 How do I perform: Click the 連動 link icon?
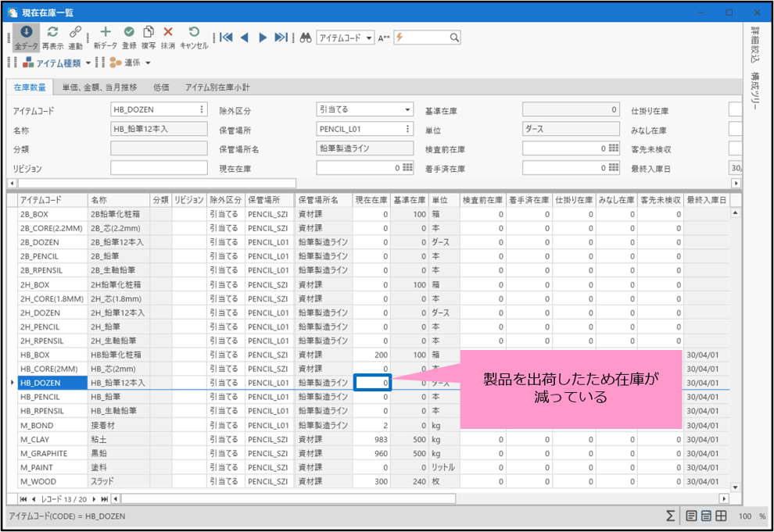pos(75,37)
